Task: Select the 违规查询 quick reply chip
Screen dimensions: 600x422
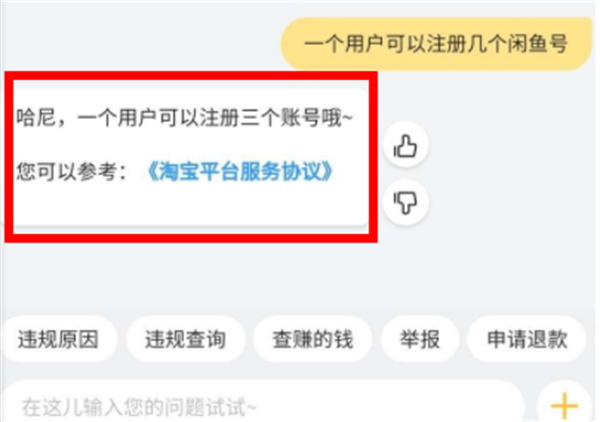Action: [x=185, y=339]
